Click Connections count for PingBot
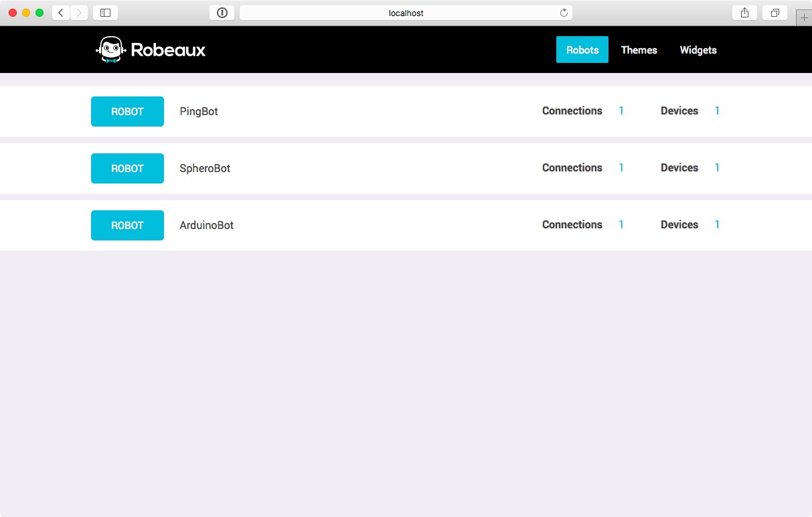The height and width of the screenshot is (517, 812). pyautogui.click(x=621, y=110)
